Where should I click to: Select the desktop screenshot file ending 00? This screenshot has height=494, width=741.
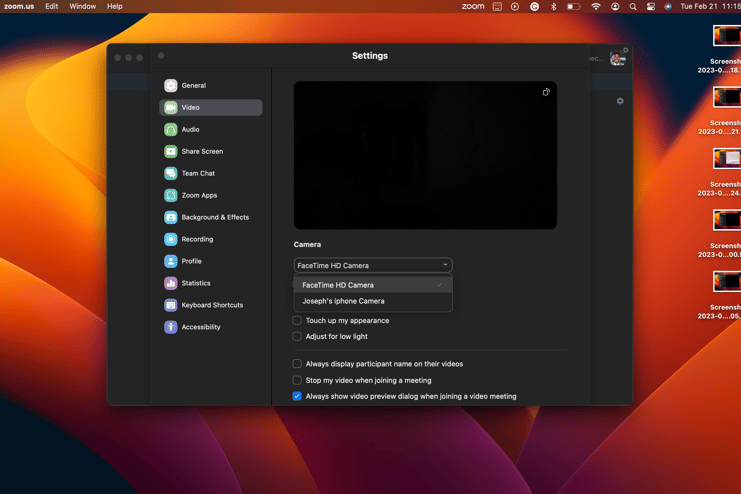click(x=726, y=220)
